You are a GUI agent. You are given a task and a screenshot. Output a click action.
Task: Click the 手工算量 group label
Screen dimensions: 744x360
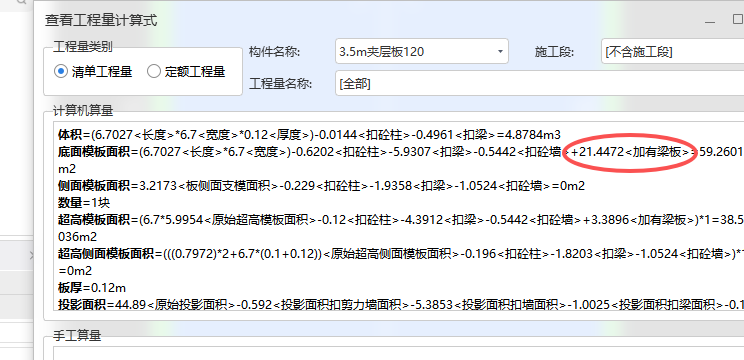click(77, 336)
